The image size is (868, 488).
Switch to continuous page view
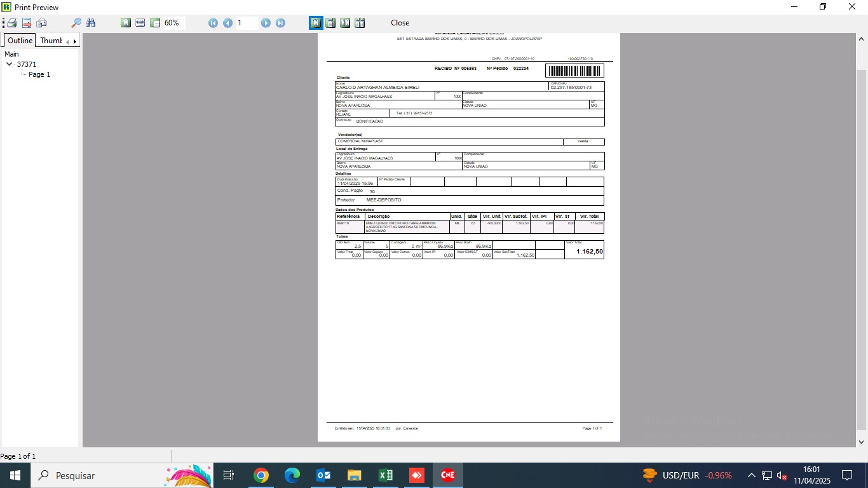click(x=330, y=23)
